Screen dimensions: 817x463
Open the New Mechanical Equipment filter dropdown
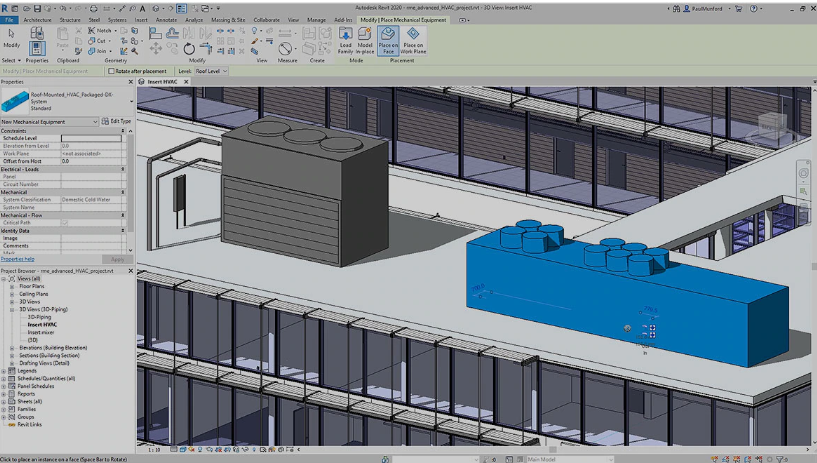(x=50, y=121)
